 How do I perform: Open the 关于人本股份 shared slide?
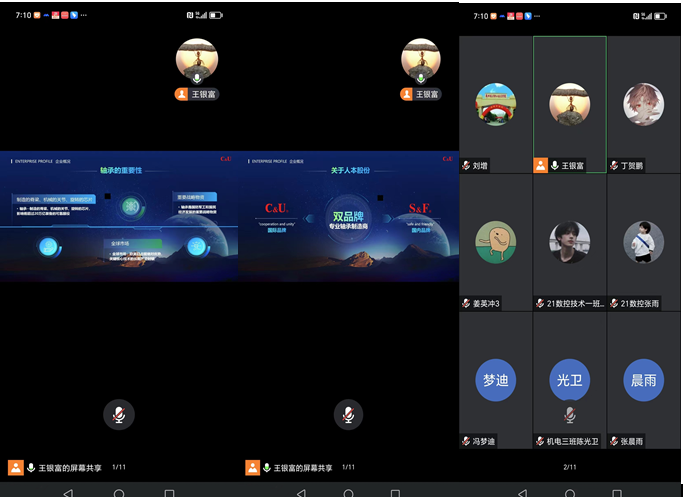pos(348,216)
